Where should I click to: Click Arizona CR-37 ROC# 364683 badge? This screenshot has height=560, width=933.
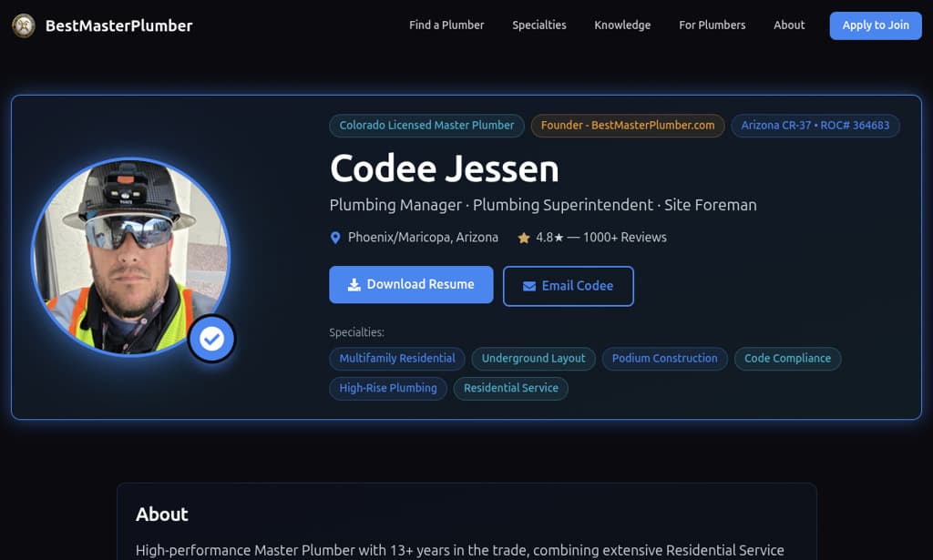815,126
